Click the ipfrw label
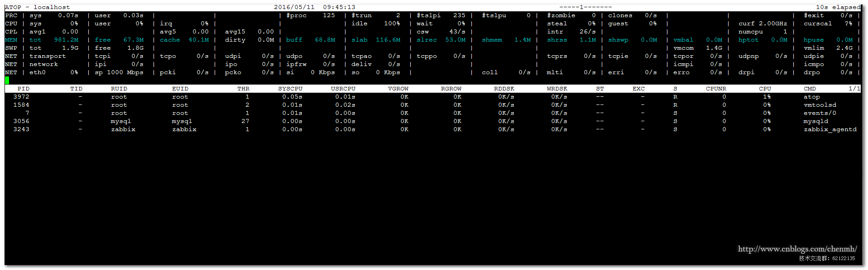 point(296,64)
